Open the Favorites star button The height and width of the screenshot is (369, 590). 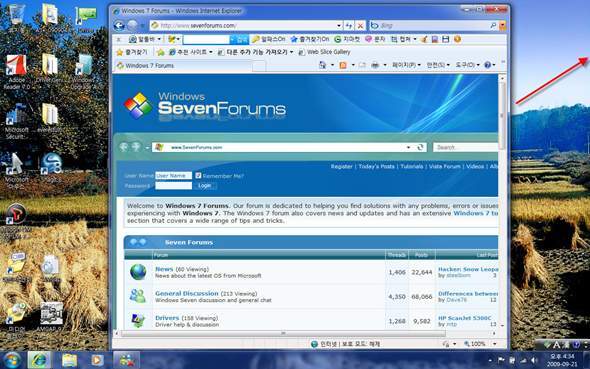point(131,52)
